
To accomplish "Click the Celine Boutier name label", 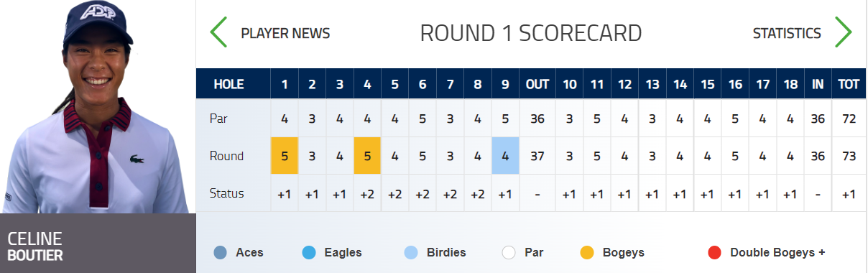I will (x=35, y=246).
